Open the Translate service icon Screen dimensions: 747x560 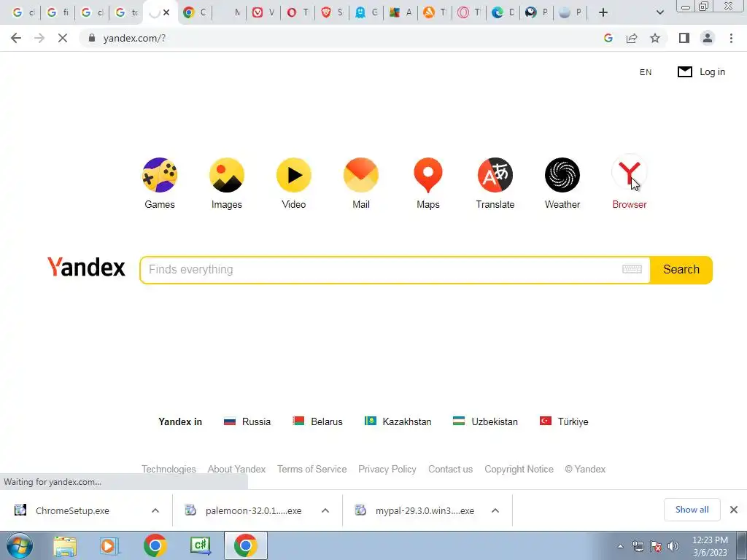point(495,175)
